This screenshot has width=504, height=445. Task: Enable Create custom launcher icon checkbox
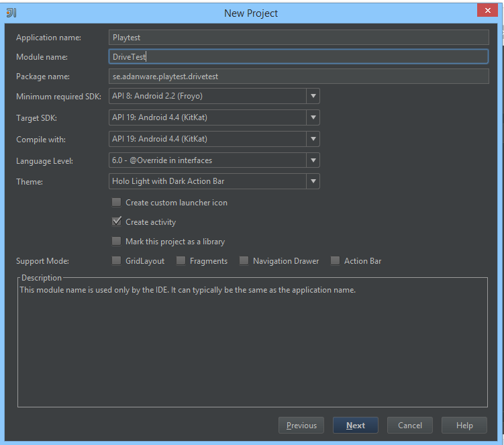click(x=117, y=203)
